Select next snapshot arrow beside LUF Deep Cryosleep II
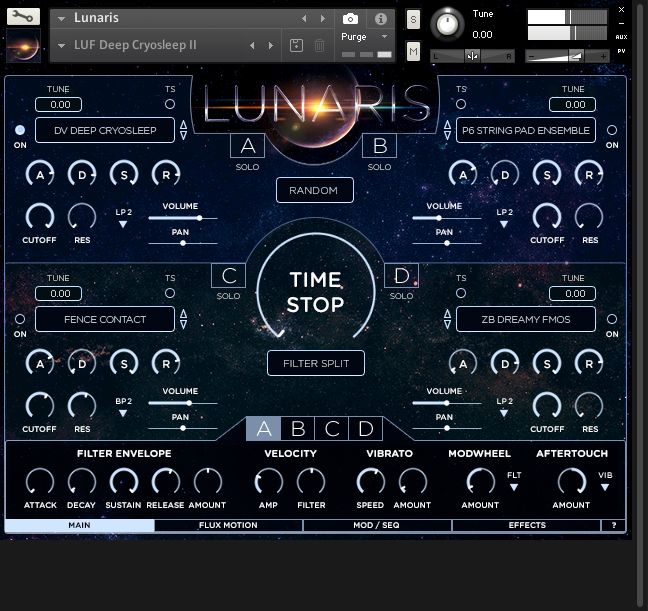 pyautogui.click(x=271, y=45)
